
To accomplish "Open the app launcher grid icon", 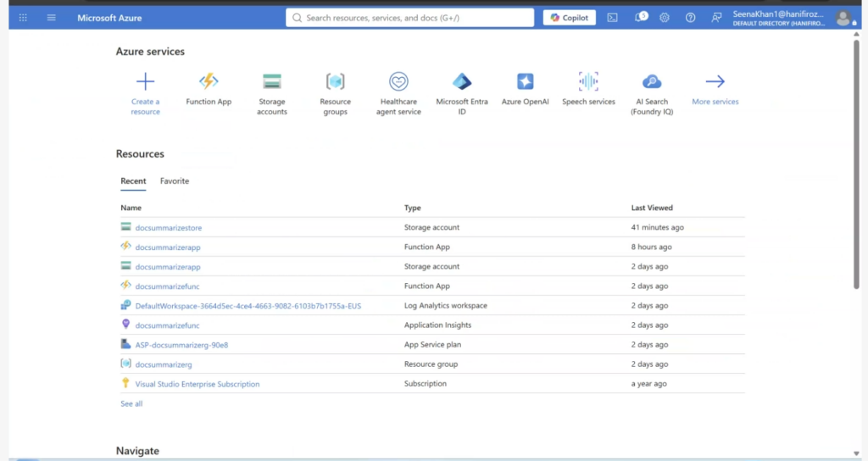I will pos(23,18).
